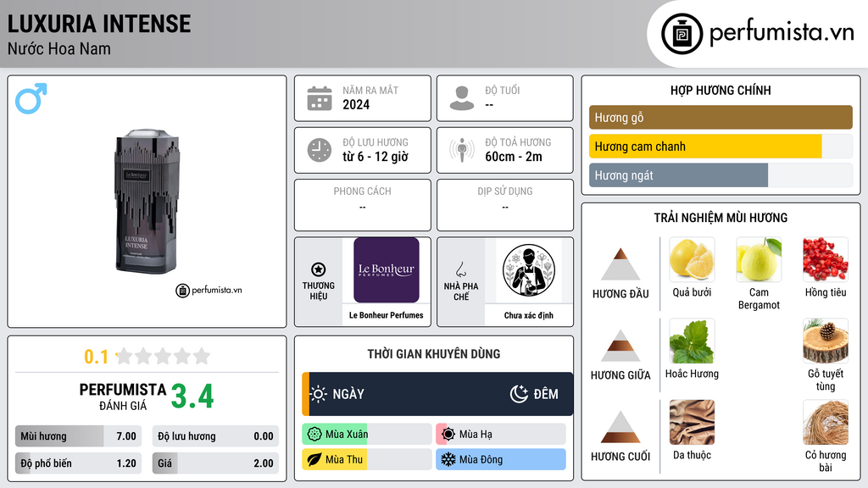The height and width of the screenshot is (488, 868).
Task: Click the Hương giữa pyramid icon
Action: (620, 346)
